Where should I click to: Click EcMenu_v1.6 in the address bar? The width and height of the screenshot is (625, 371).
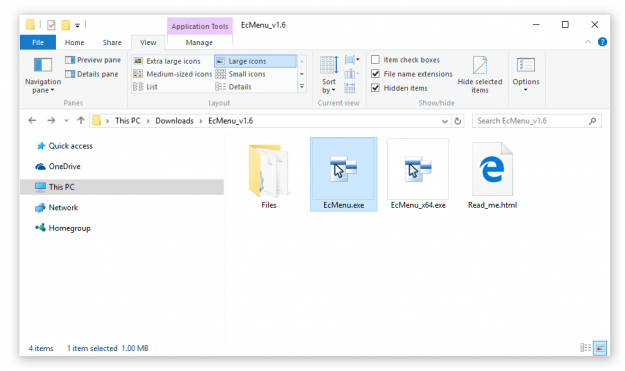click(x=230, y=121)
